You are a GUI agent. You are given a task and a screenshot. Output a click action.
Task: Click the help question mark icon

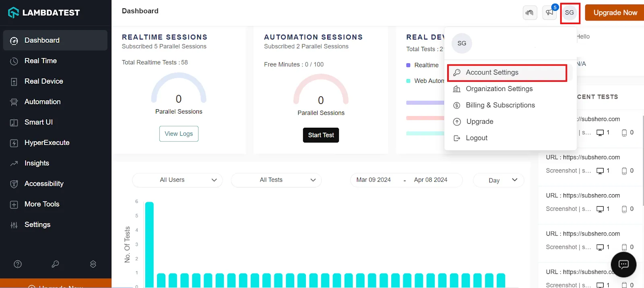18,264
